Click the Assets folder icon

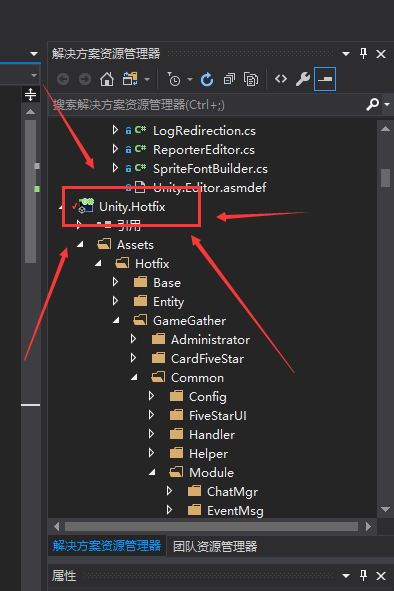104,244
